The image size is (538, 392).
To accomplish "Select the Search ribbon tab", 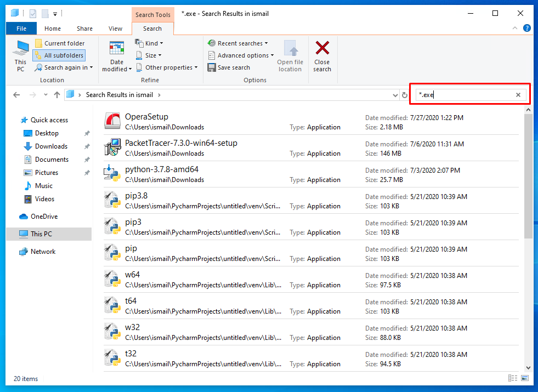I will tap(152, 29).
